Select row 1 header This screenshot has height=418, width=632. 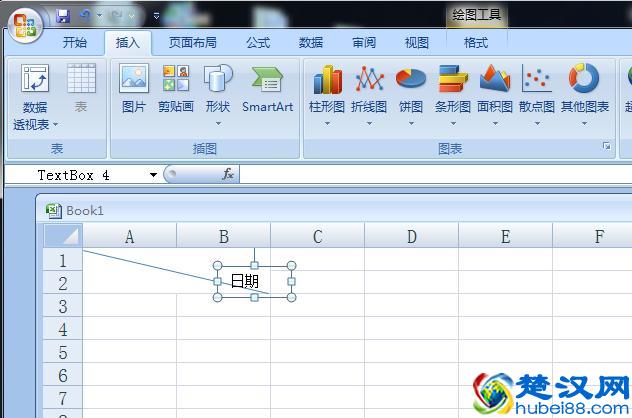coord(63,260)
